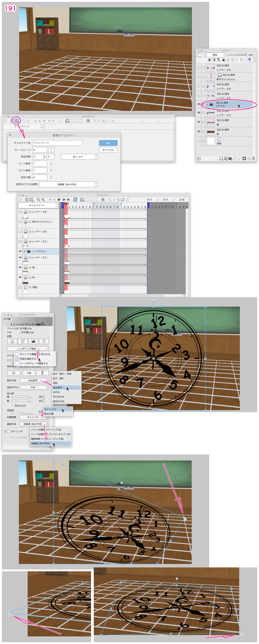Adjust the 横 scale slider

(x=22, y=397)
